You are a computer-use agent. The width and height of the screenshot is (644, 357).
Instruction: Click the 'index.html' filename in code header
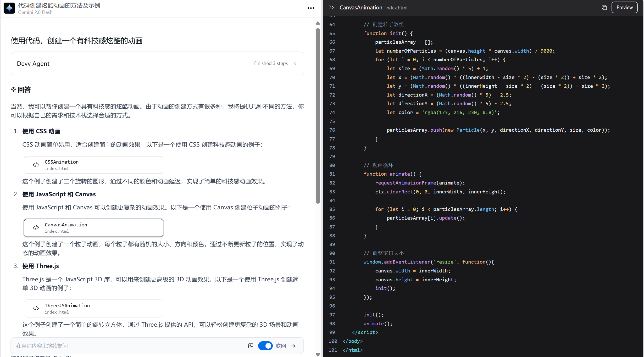[396, 8]
